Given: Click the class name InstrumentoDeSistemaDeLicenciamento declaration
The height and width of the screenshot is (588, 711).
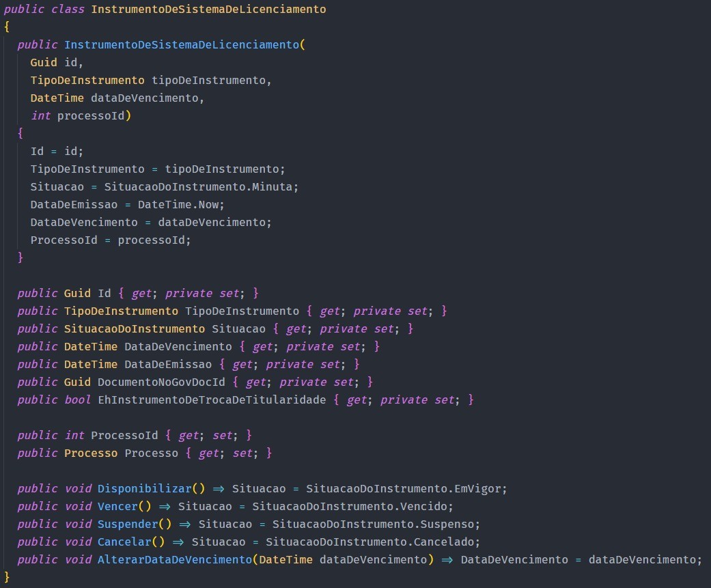Looking at the screenshot, I should (208, 9).
